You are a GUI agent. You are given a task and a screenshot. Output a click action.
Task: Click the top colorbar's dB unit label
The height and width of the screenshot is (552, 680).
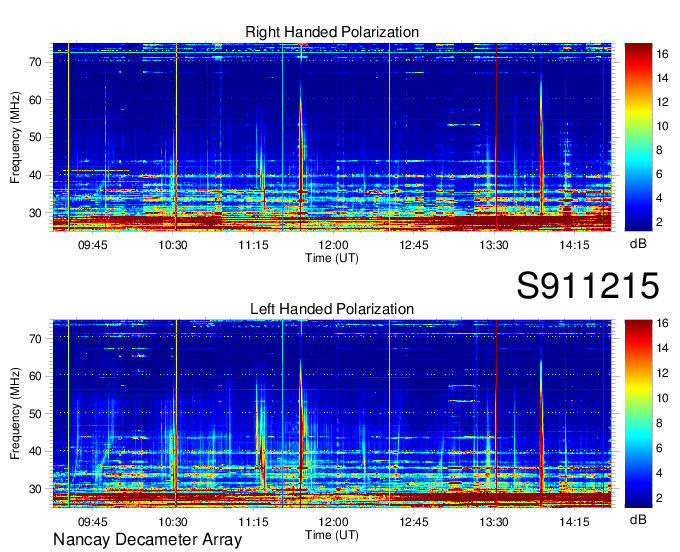click(638, 244)
